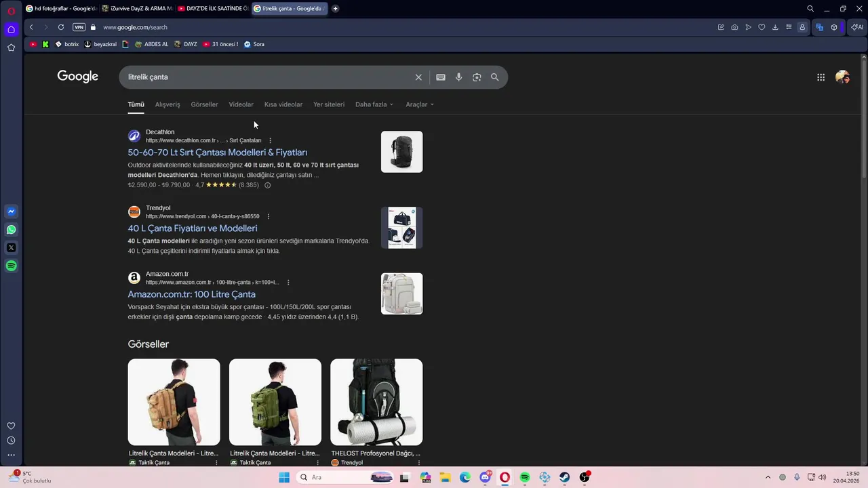This screenshot has height=488, width=868.
Task: Click the Decathlon backpack thumbnail
Action: click(401, 152)
